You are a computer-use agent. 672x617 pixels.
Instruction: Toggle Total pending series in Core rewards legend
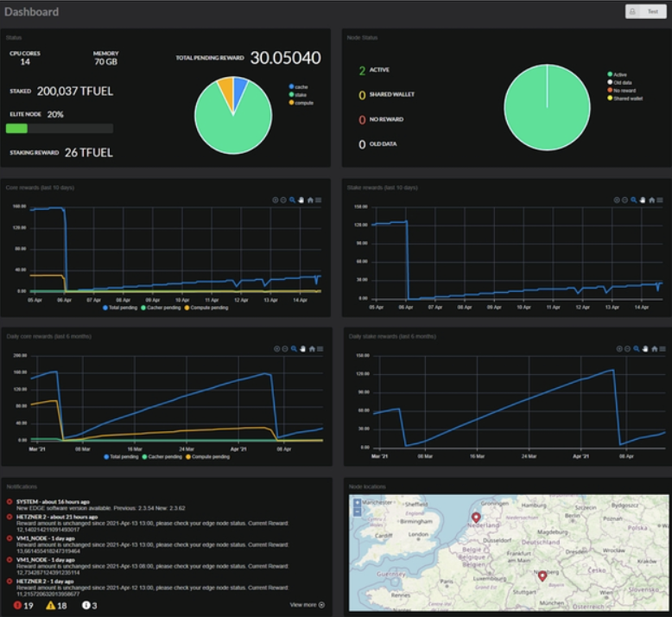click(x=120, y=308)
